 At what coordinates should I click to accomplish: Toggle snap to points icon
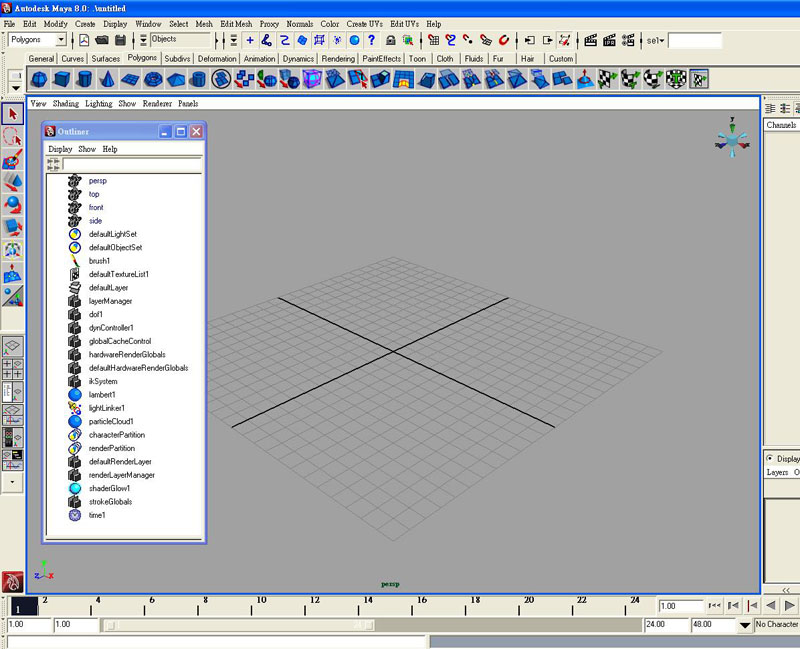[468, 40]
